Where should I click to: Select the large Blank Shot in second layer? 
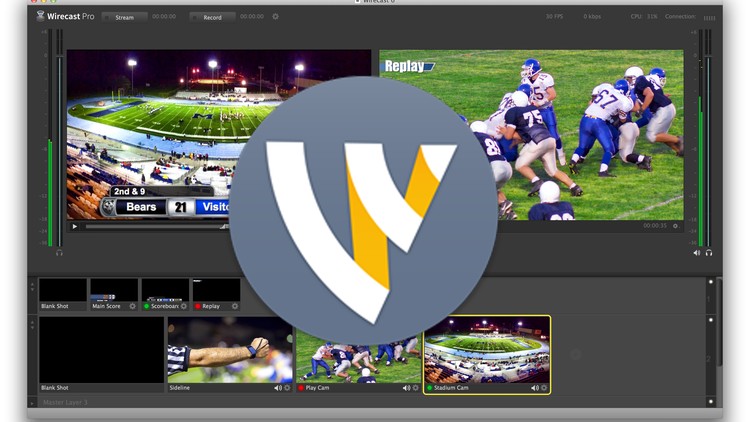click(x=101, y=354)
